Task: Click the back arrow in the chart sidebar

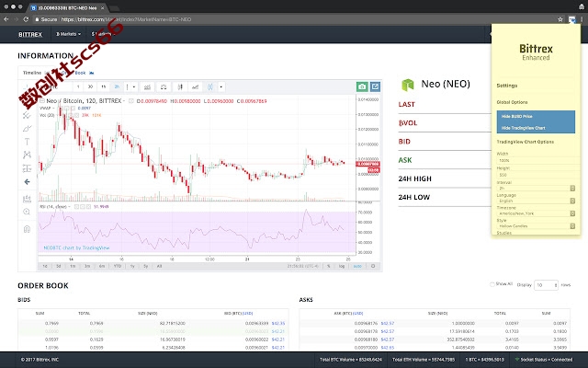Action: (x=27, y=182)
